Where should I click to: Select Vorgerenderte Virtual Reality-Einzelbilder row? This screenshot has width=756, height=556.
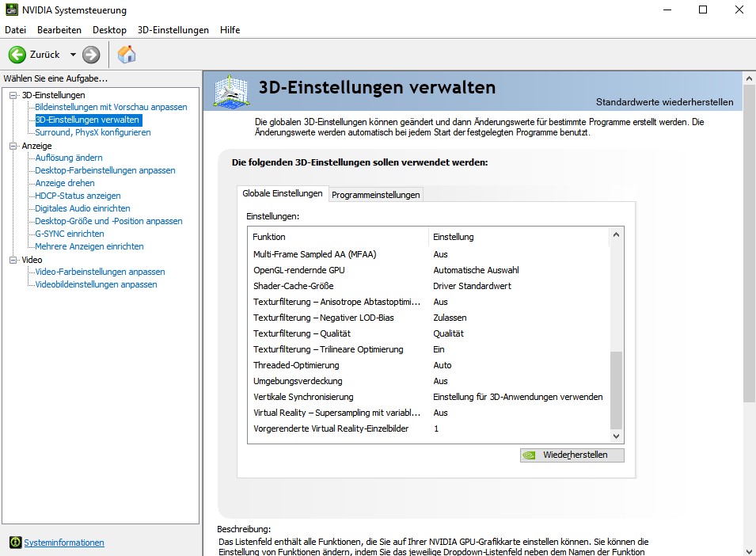tap(428, 428)
